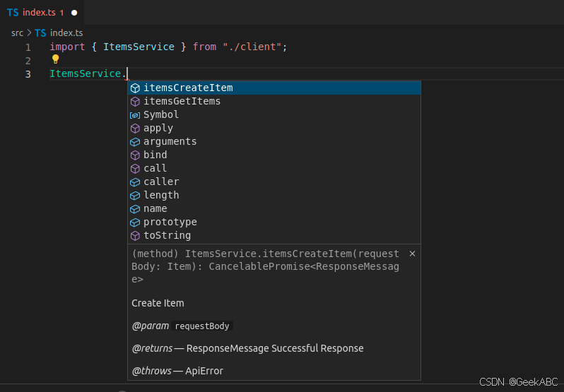Click the lightbulb quick-fix icon
The image size is (564, 392).
(x=55, y=59)
